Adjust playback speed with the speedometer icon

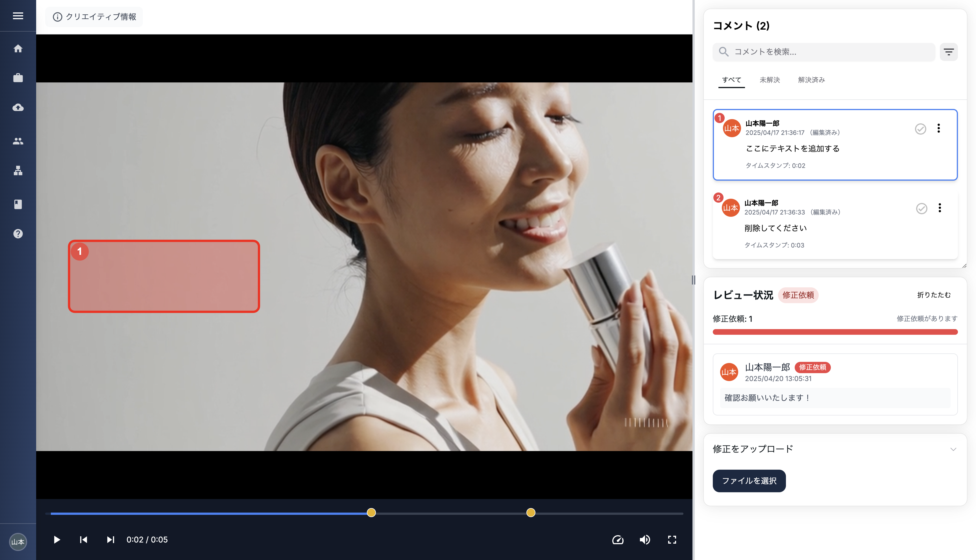click(618, 540)
